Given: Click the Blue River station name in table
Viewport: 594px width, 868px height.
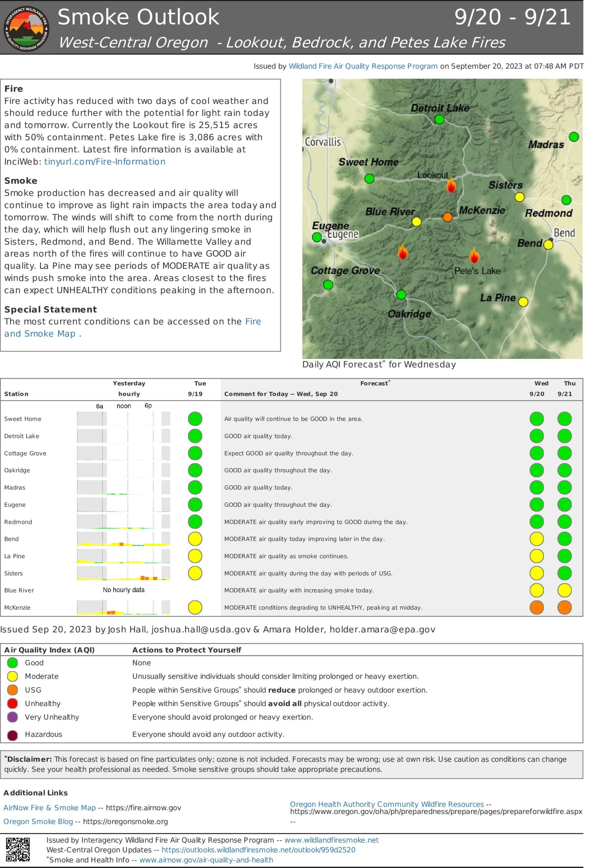Looking at the screenshot, I should coord(19,590).
